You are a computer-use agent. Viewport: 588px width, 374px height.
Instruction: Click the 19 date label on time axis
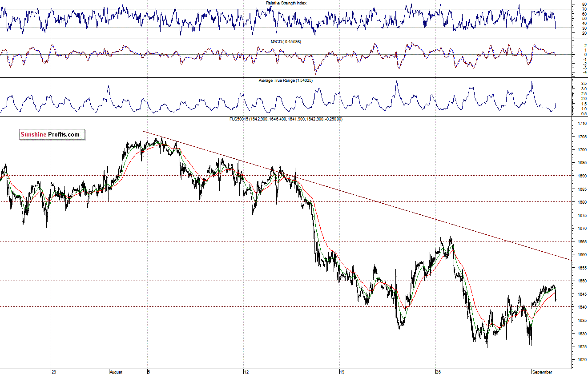click(x=342, y=372)
